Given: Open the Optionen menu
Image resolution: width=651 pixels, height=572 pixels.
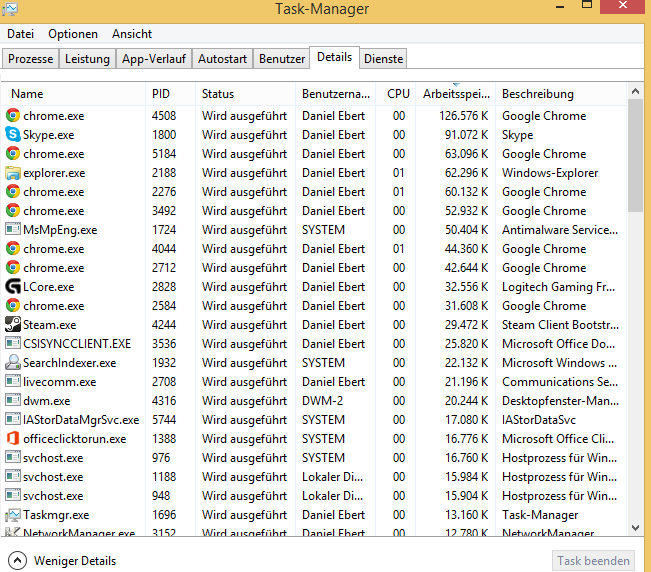Looking at the screenshot, I should (73, 34).
